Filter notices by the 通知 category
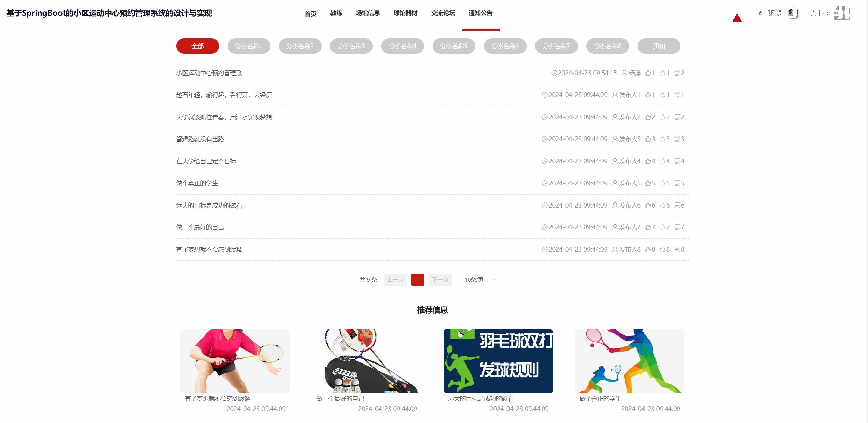 tap(659, 46)
